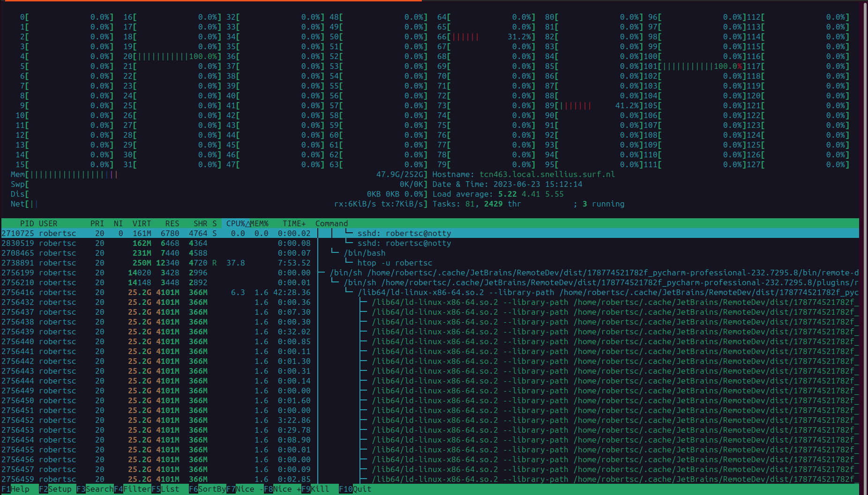The width and height of the screenshot is (868, 495).
Task: Select process row with PID 2710725
Action: [x=430, y=233]
